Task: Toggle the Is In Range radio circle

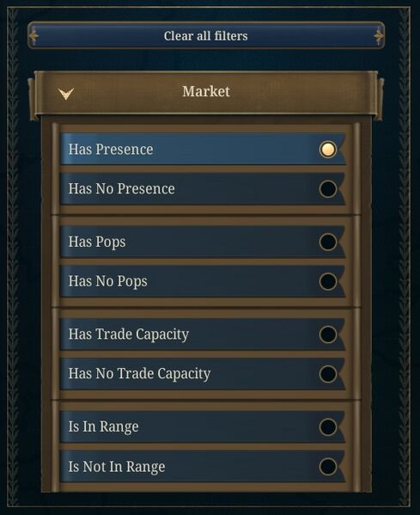Action: [x=328, y=427]
